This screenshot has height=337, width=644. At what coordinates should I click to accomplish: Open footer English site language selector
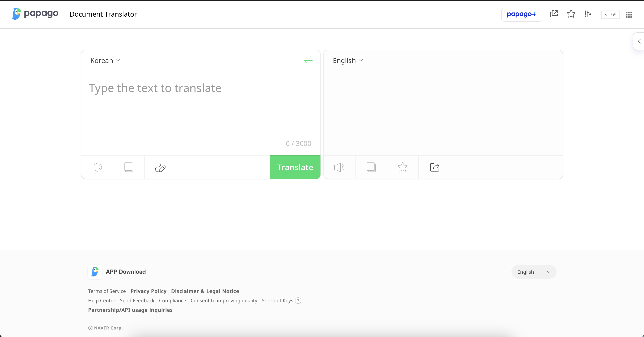534,272
